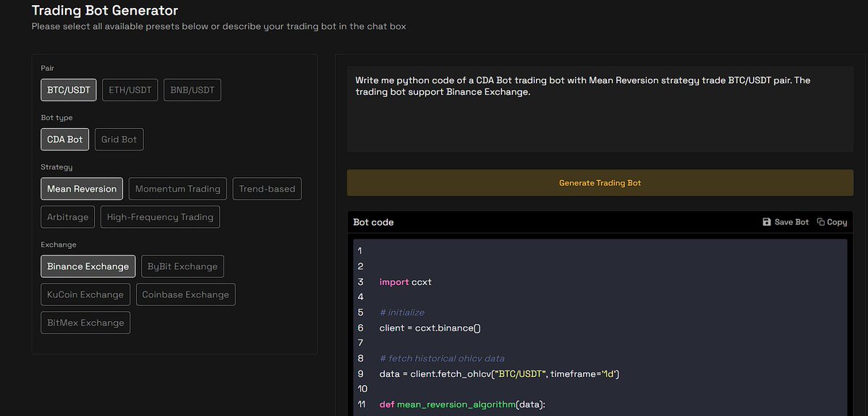Choose the CDA Bot type

pos(65,139)
